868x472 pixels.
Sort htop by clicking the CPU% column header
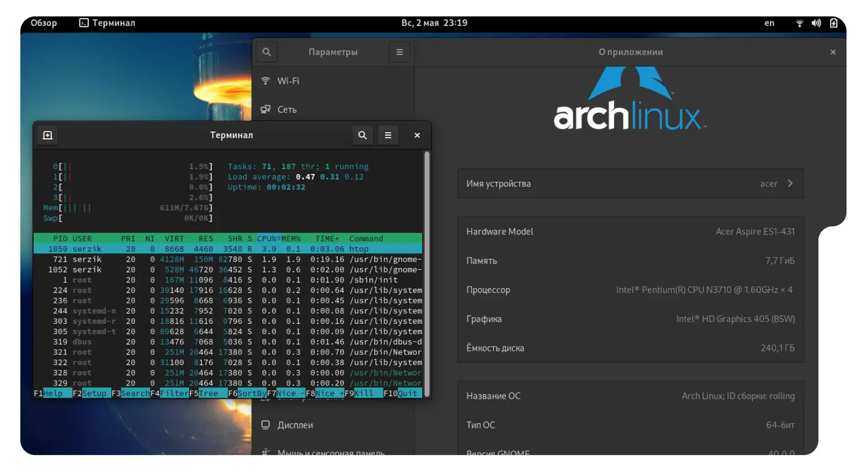tap(268, 238)
